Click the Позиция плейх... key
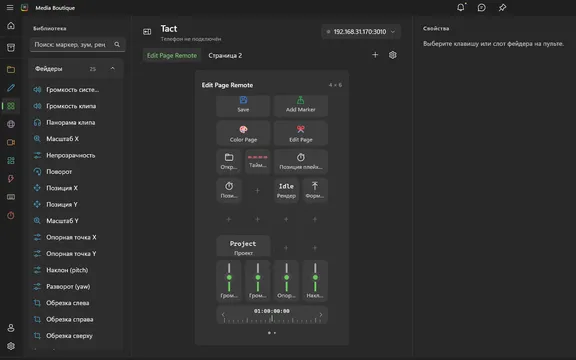Viewport: 576px width, 360px height. pos(300,162)
